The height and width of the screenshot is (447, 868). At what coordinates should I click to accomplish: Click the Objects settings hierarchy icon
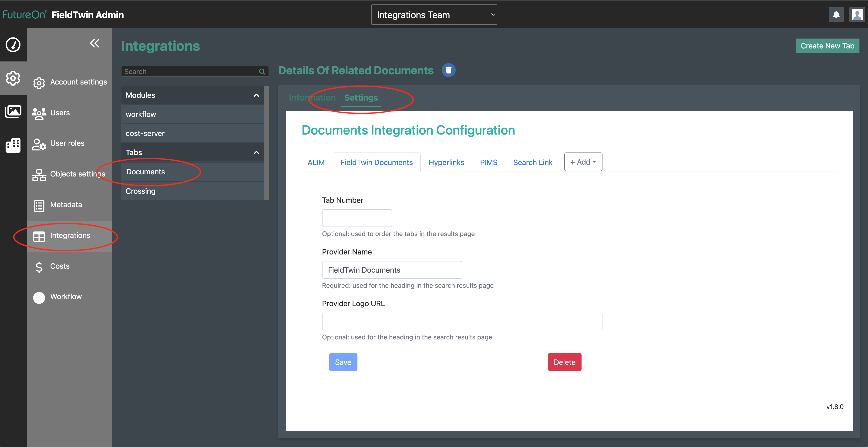(x=39, y=175)
